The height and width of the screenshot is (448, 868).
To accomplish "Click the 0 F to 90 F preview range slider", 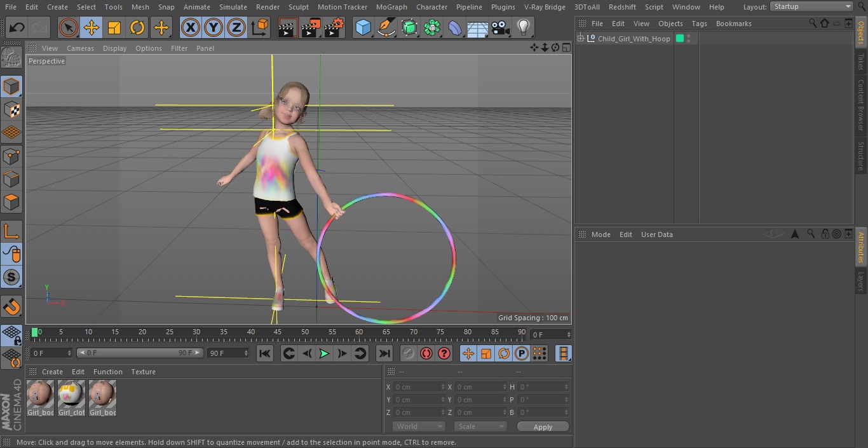I will pyautogui.click(x=140, y=353).
